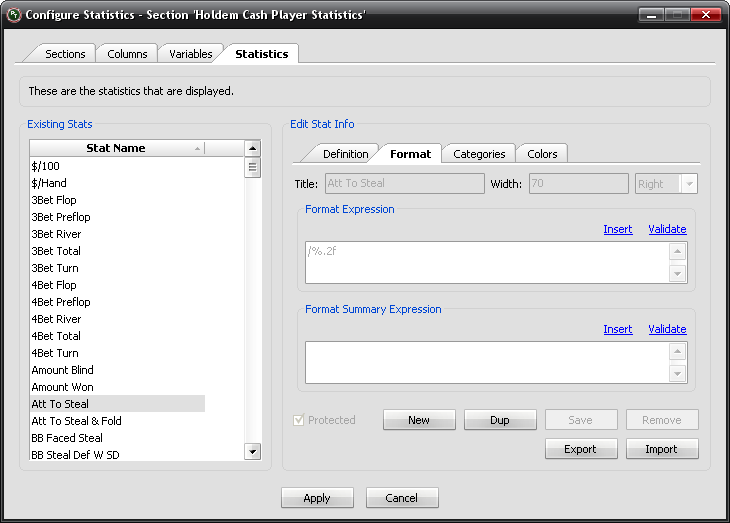Switch to the Variables tab
The height and width of the screenshot is (523, 730).
190,54
